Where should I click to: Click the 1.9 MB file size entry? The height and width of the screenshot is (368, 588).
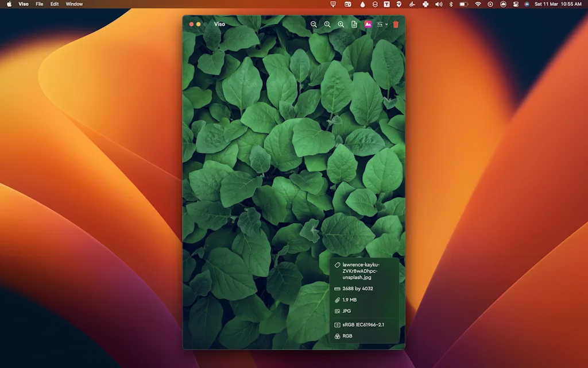pos(349,300)
